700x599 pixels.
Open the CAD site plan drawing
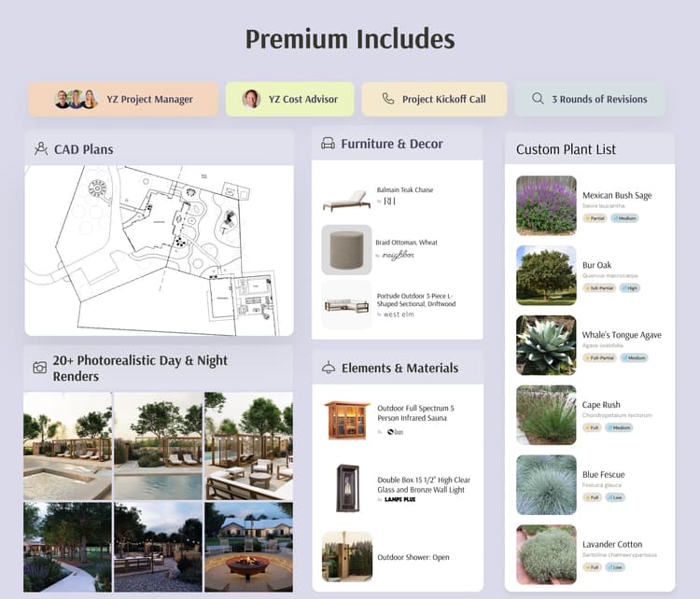pos(159,250)
